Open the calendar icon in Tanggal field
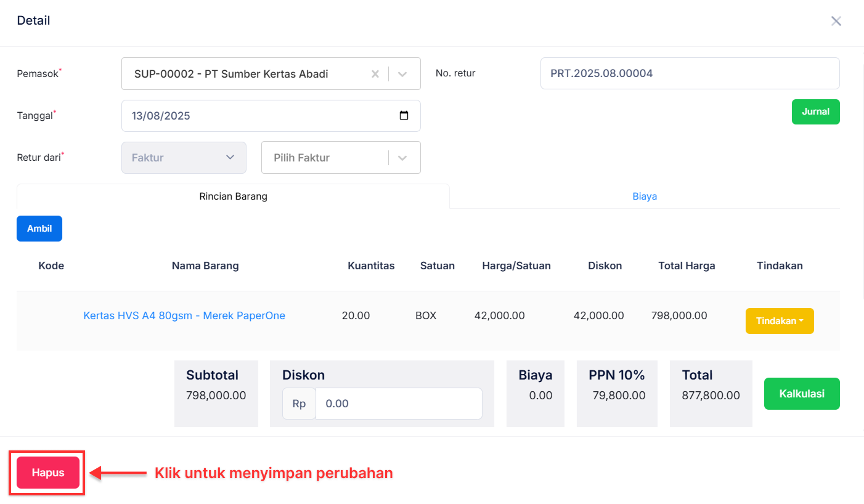864x504 pixels. click(404, 115)
